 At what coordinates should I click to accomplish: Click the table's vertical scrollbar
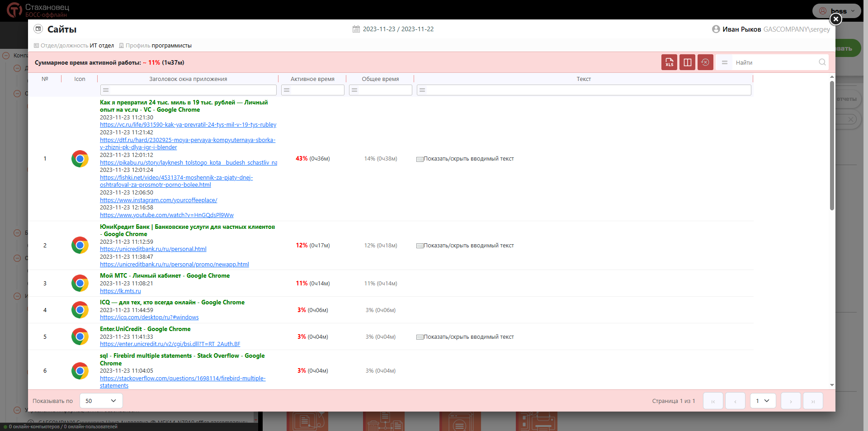click(x=832, y=145)
